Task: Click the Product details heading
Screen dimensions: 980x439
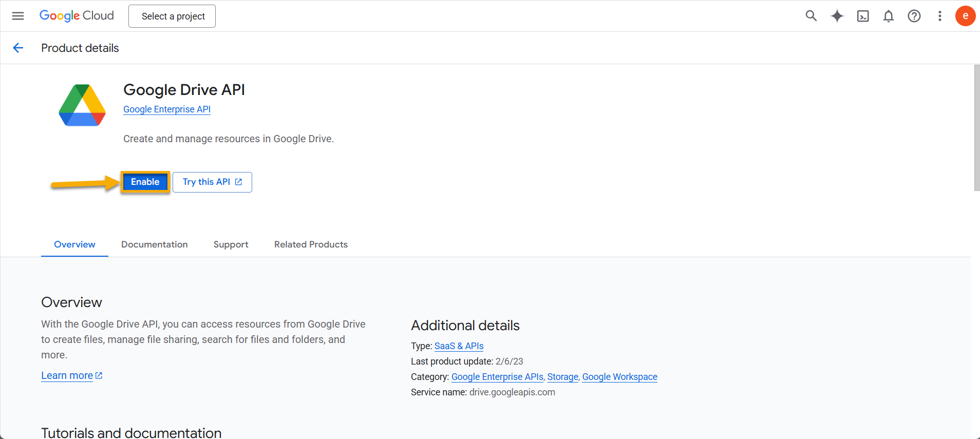Action: (x=80, y=48)
